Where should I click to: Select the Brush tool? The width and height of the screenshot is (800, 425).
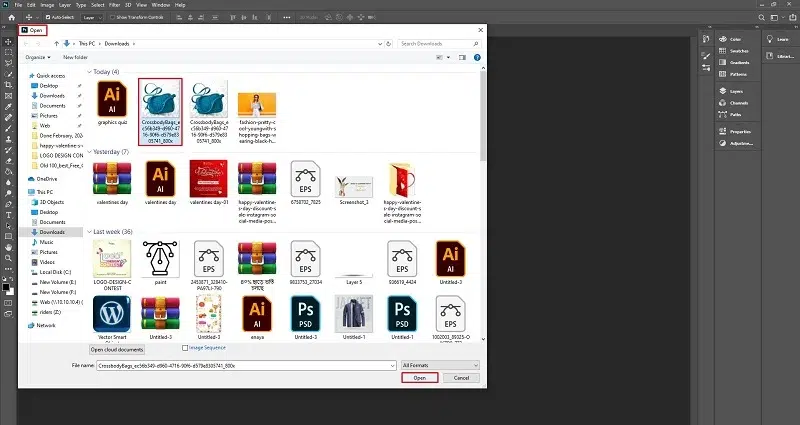pos(8,128)
